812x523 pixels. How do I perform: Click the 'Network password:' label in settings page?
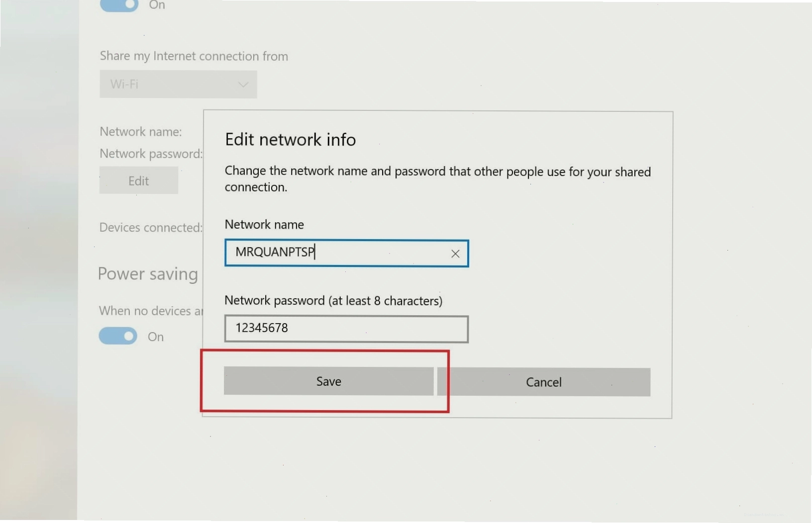pos(151,154)
